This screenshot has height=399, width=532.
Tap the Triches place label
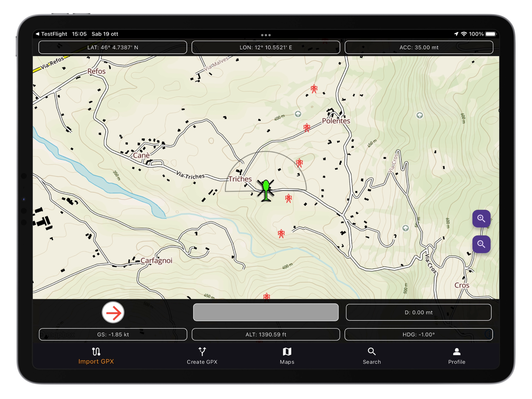point(240,179)
